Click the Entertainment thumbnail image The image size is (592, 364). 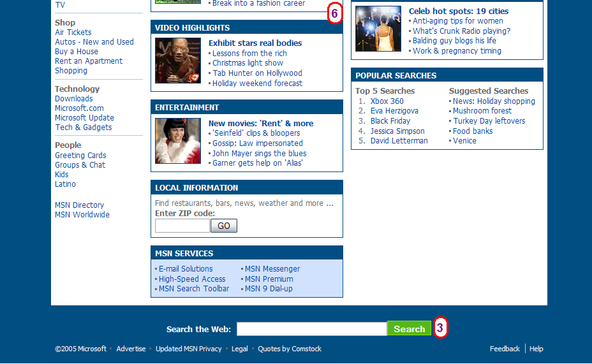178,141
